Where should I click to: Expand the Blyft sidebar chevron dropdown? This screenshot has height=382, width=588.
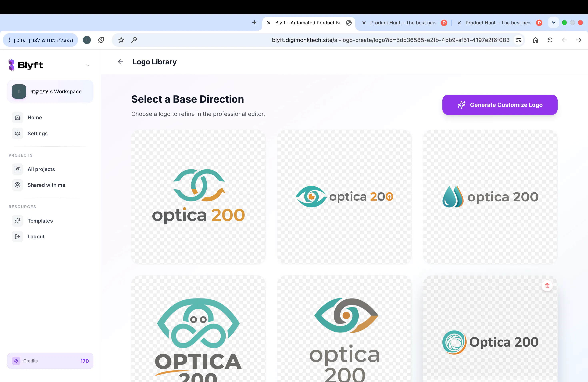pos(87,65)
